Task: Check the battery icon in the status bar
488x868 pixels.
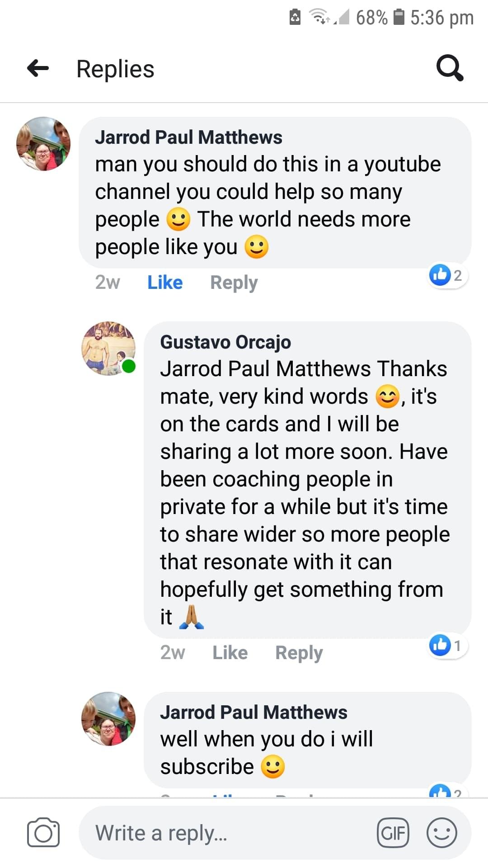Action: pos(399,17)
